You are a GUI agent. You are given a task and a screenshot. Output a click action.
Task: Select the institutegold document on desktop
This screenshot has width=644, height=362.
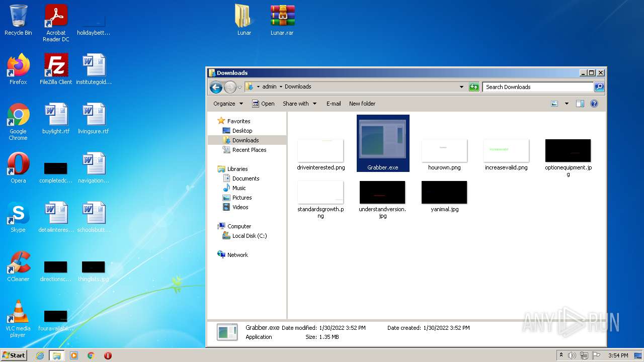[94, 69]
